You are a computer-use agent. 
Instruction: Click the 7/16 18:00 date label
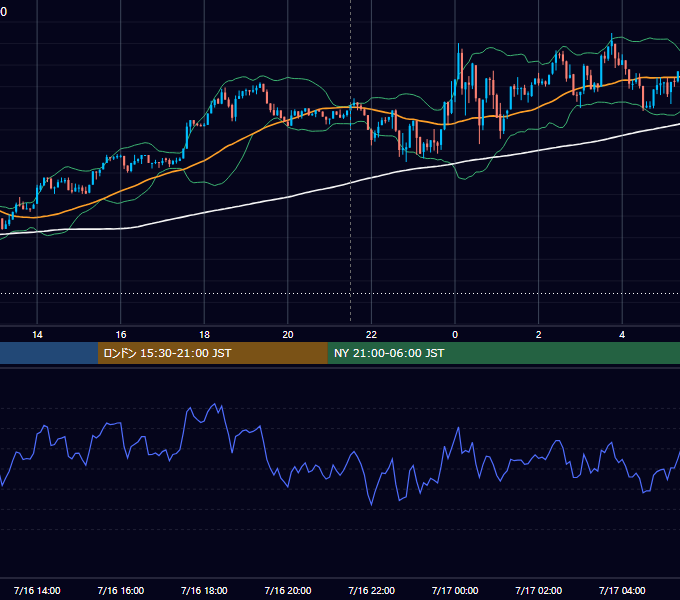click(x=204, y=590)
